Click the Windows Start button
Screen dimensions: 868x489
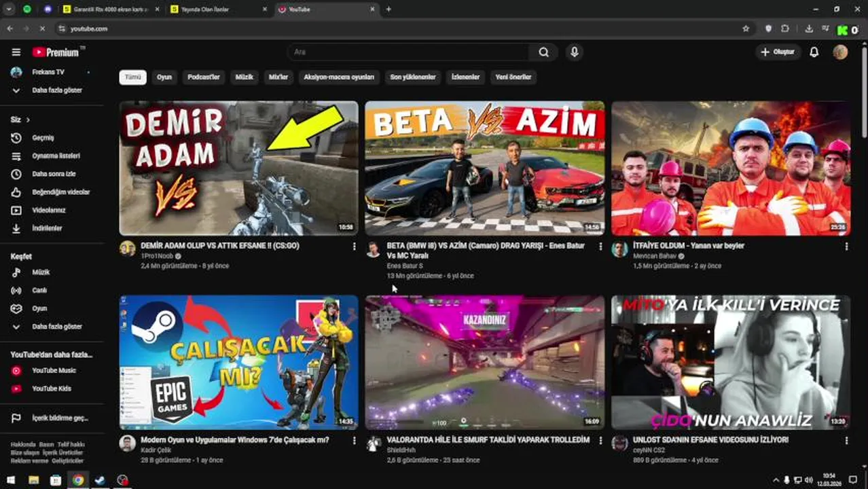pos(10,480)
